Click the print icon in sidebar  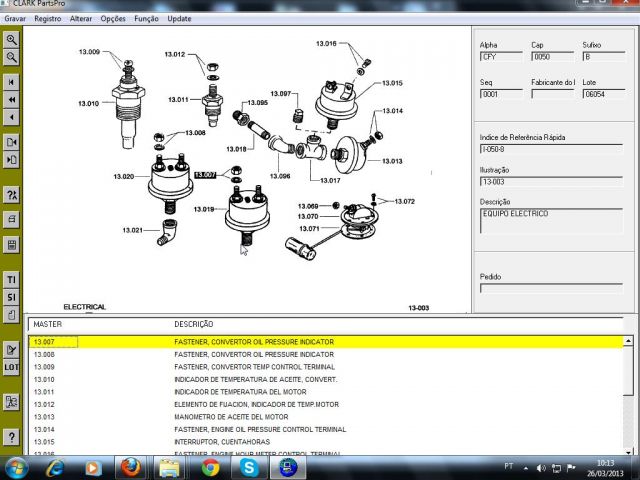(11, 220)
